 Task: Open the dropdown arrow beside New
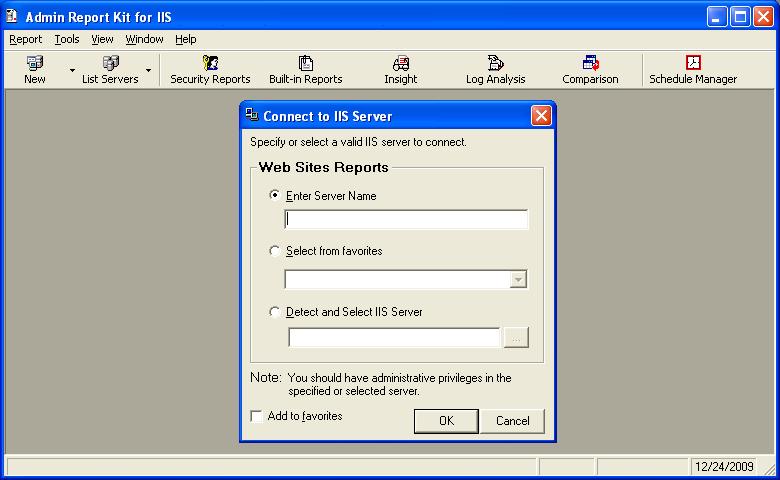tap(73, 70)
